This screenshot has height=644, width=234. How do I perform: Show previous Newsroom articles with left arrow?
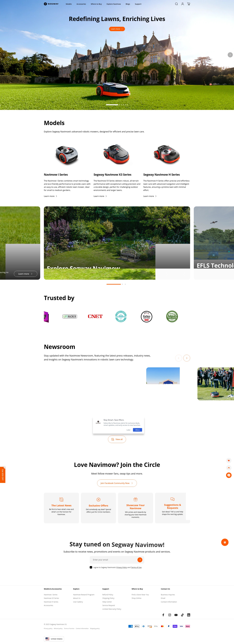click(x=179, y=358)
